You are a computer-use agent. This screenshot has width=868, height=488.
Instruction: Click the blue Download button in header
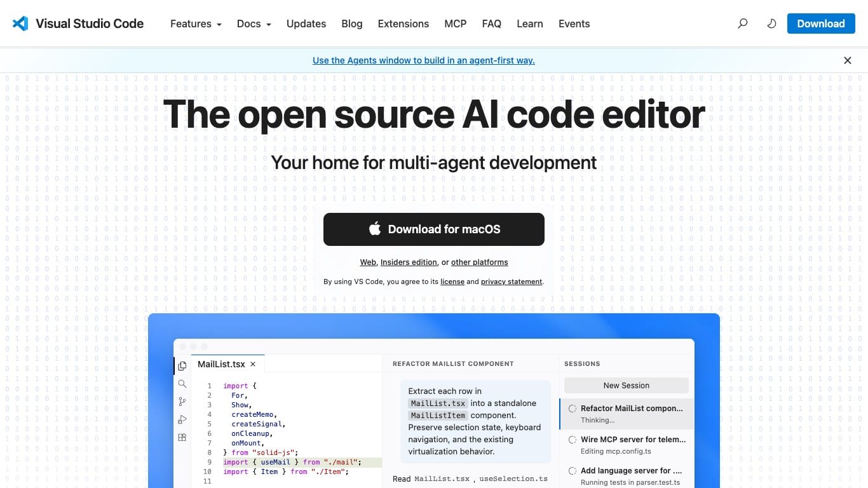coord(821,24)
